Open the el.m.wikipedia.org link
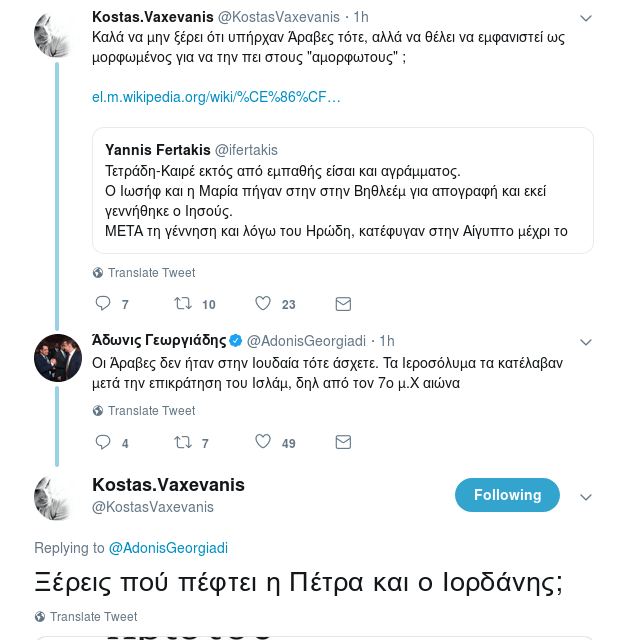This screenshot has width=621, height=640. (216, 97)
